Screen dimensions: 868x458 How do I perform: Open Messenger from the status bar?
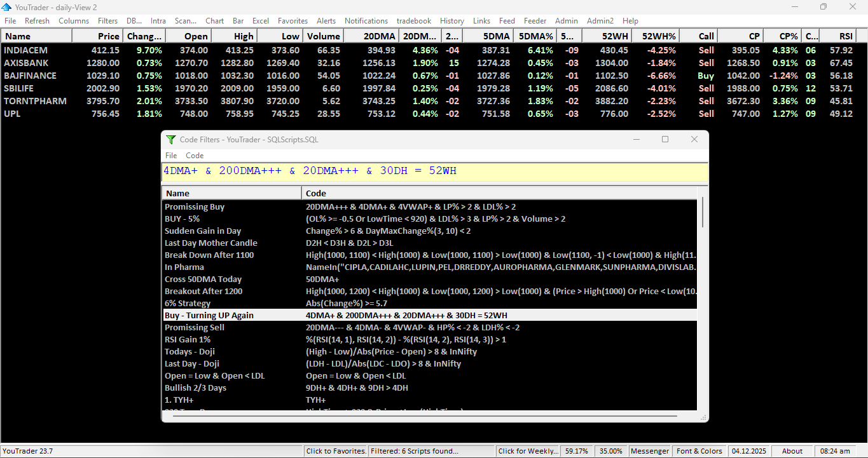pyautogui.click(x=650, y=451)
